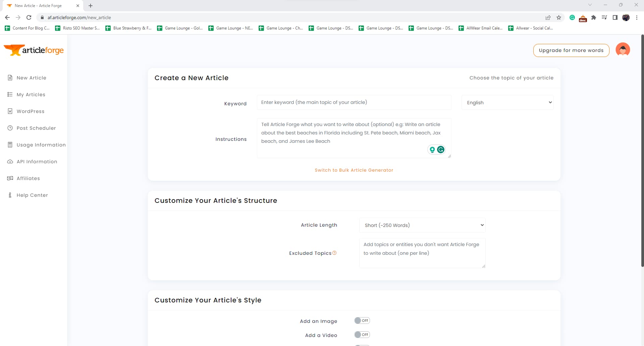Open API Information page
The image size is (644, 346).
tap(37, 161)
